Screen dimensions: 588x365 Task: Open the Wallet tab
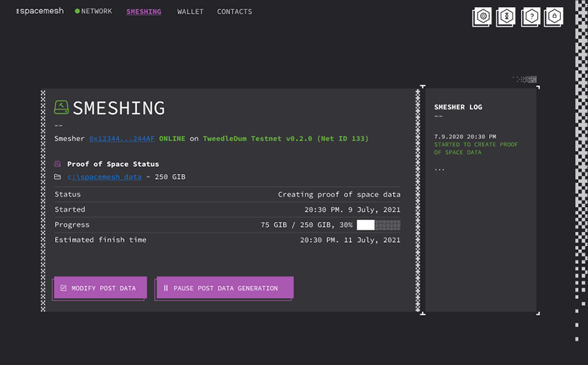(191, 11)
